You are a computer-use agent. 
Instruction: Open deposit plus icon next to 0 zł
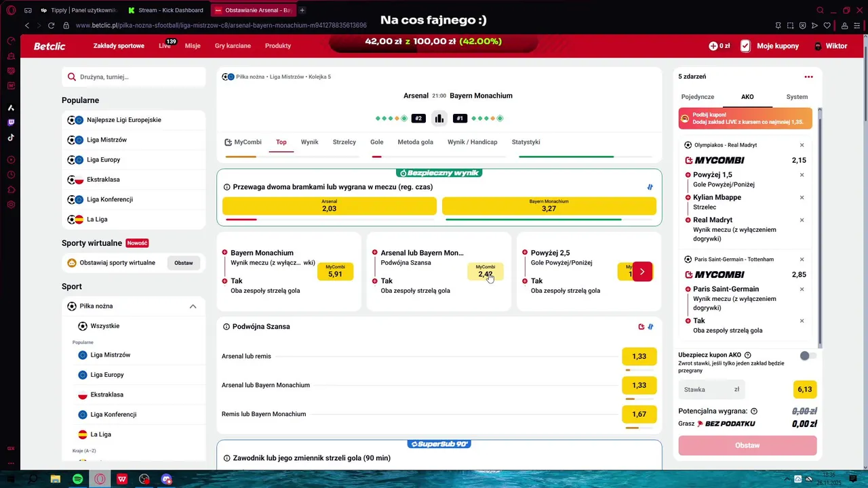(713, 46)
